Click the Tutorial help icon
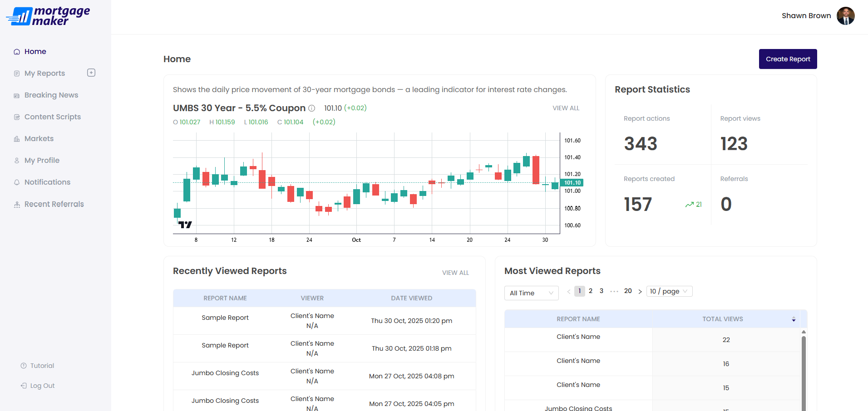 24,366
